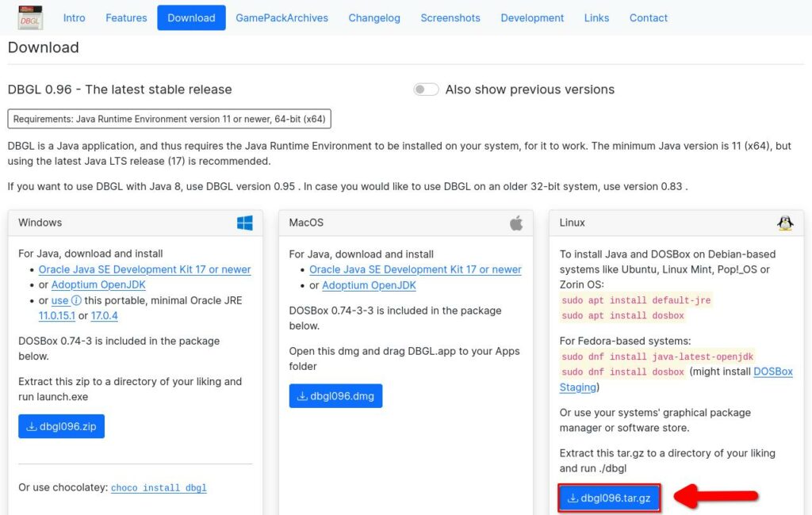Screen dimensions: 812x515
Task: Click the Apple logo in MacOS card
Action: click(x=516, y=223)
